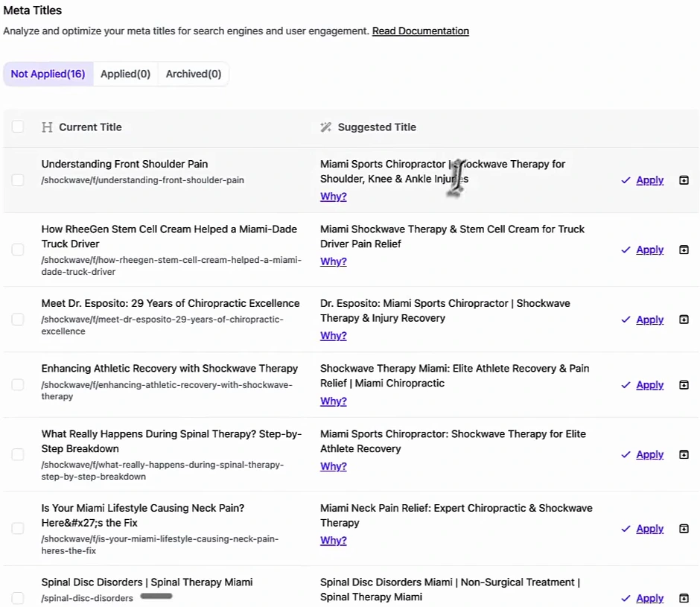This screenshot has width=700, height=607.
Task: Click 'Enhancing Athletic Recovery with Shockwave Therapy' title
Action: 170,369
